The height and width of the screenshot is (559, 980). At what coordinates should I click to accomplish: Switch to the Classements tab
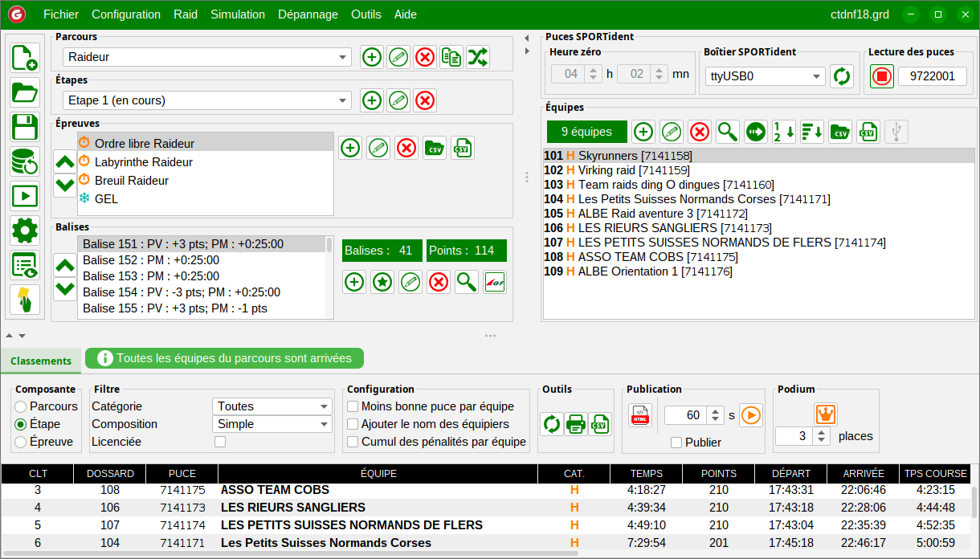tap(41, 361)
